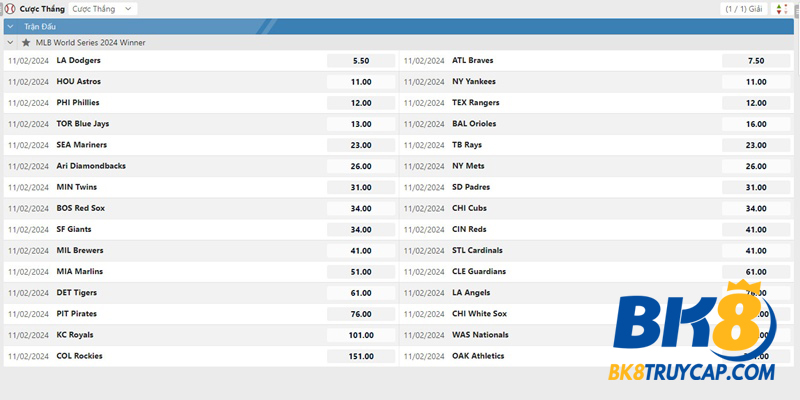Click the SF Giants team name
This screenshot has width=800, height=400.
[x=74, y=230]
